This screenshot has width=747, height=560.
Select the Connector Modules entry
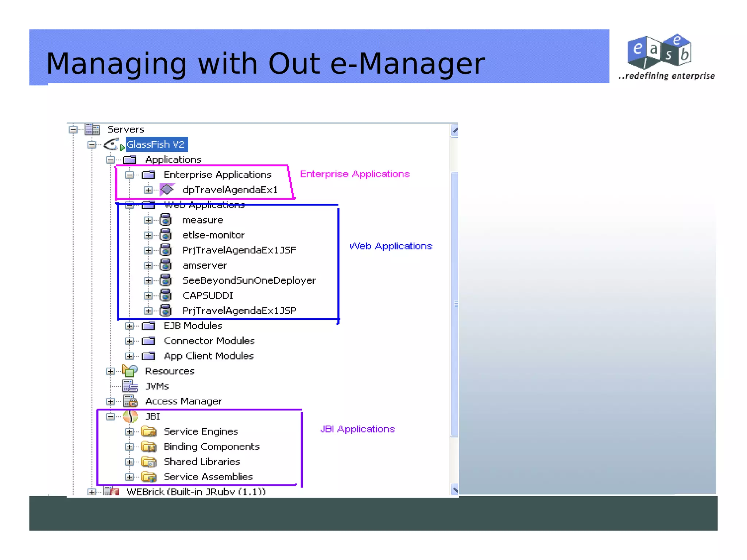tap(209, 341)
